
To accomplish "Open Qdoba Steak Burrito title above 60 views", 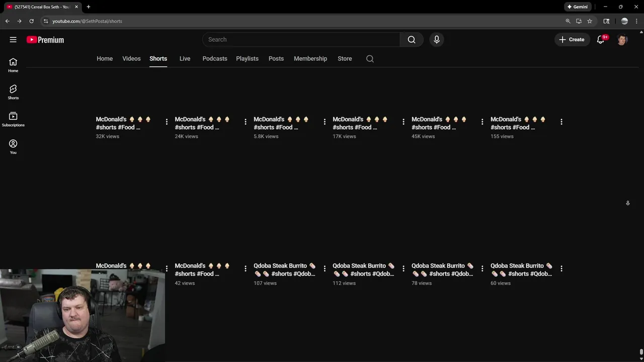I will [x=522, y=270].
